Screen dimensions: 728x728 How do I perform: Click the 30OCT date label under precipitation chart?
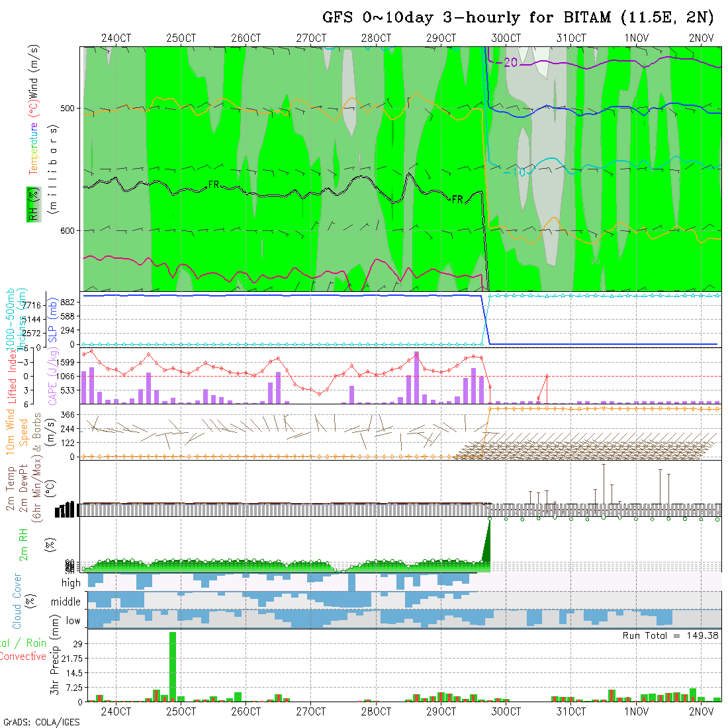[506, 711]
